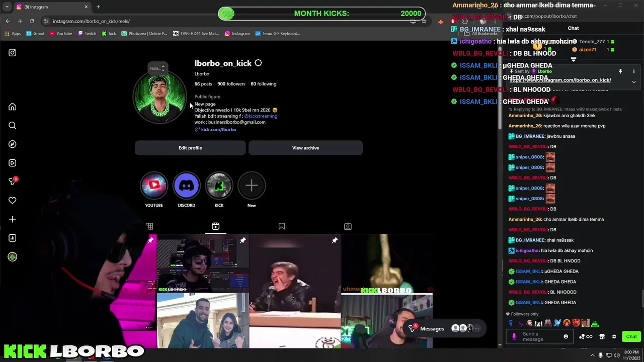This screenshot has width=644, height=362.
Task: Show hidden system tray icons chevron
Action: (592, 355)
